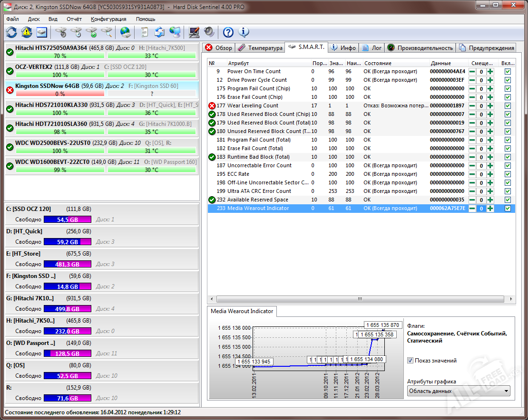
Task: Open the 'Конфигурация' menu
Action: click(108, 19)
